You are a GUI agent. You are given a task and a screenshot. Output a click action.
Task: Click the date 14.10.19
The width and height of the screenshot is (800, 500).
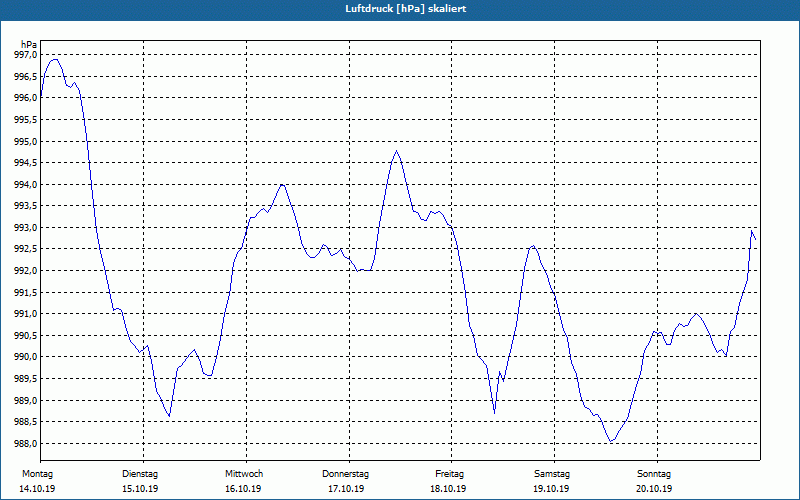[x=37, y=489]
